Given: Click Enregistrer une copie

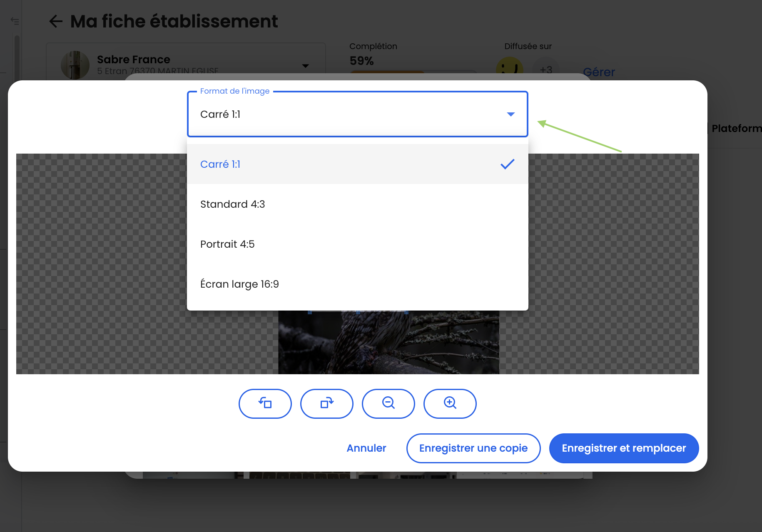Looking at the screenshot, I should click(473, 448).
